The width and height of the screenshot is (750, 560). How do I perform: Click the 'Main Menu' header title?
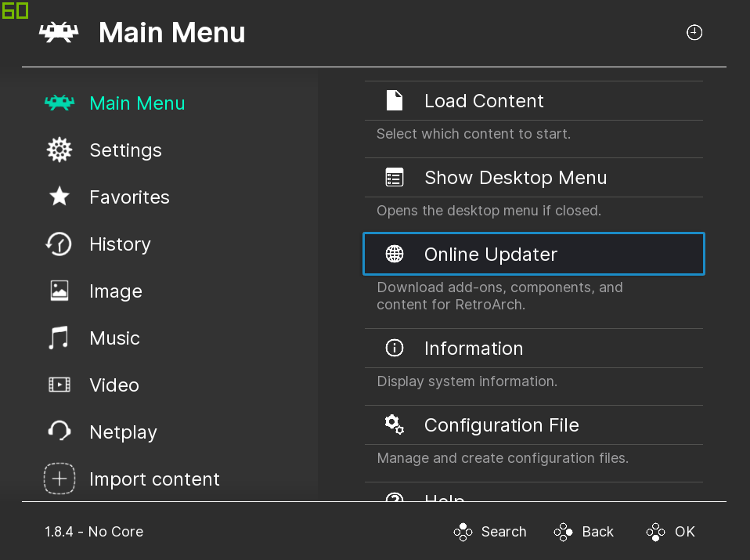[x=171, y=33]
